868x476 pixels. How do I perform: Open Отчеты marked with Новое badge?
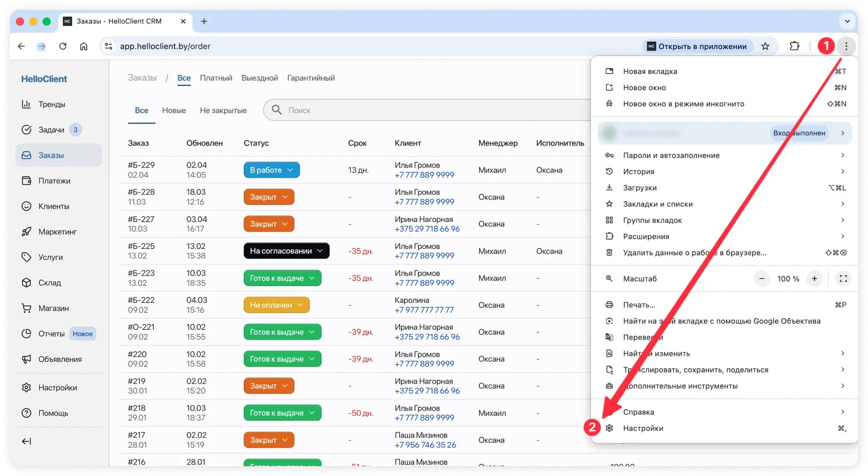point(51,334)
